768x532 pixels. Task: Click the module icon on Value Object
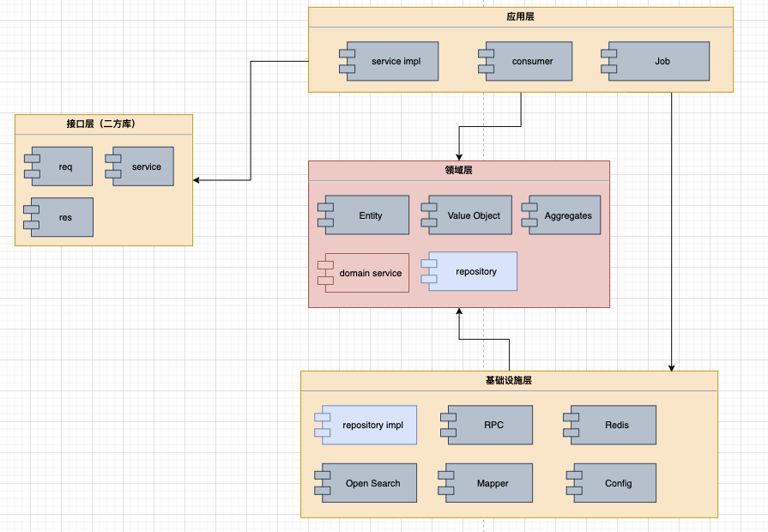[x=429, y=215]
